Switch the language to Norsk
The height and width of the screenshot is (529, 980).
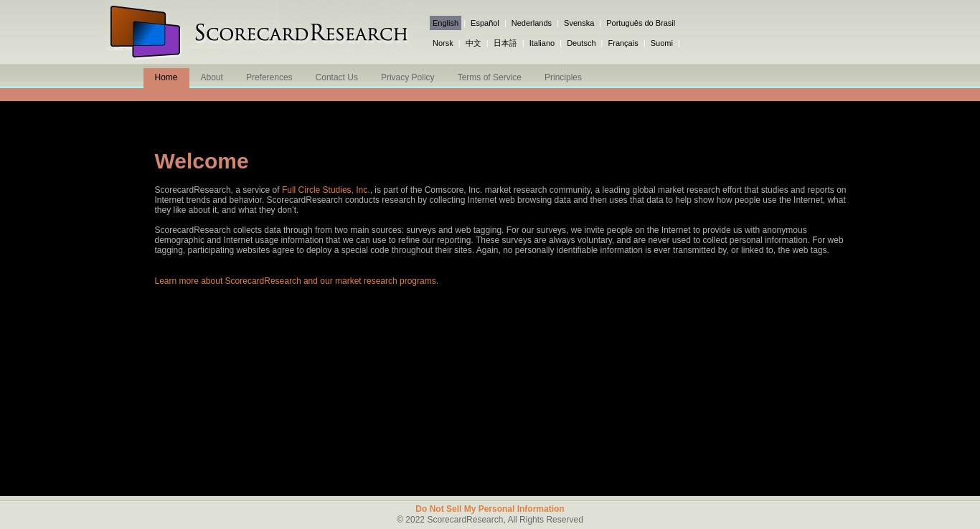[443, 43]
